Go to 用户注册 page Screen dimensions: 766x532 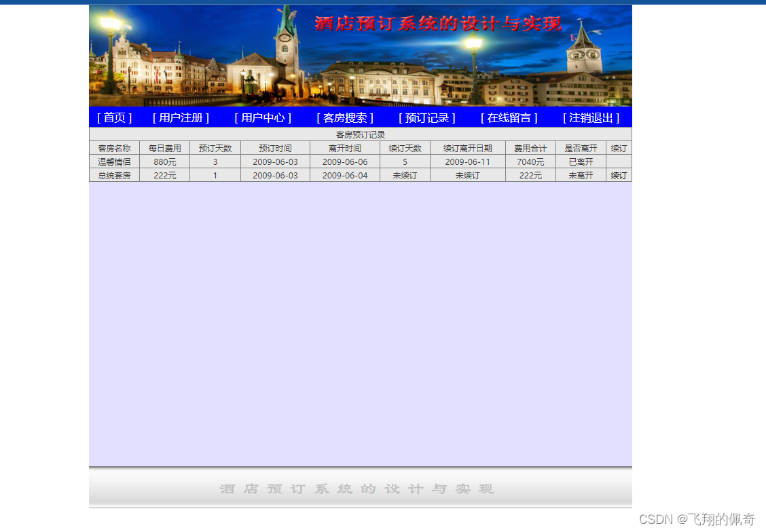click(x=181, y=117)
